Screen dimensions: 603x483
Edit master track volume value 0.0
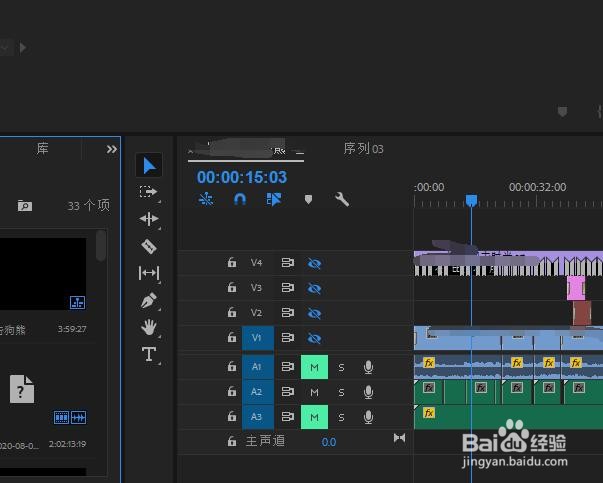329,442
